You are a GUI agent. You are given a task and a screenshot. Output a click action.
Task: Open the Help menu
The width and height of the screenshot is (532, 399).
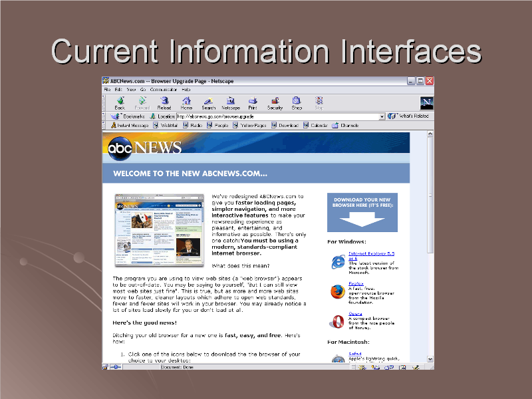tap(186, 90)
